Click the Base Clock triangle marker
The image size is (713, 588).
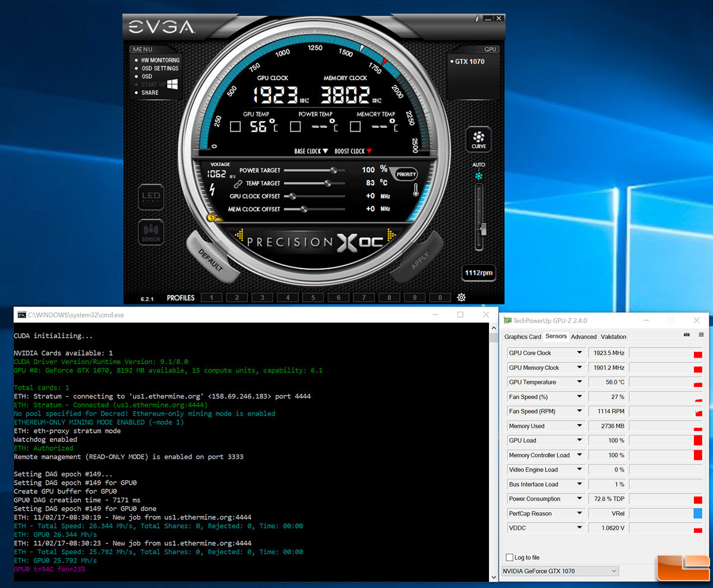[x=325, y=151]
